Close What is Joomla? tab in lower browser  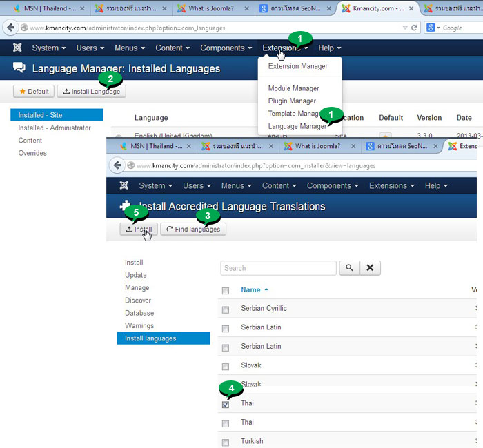pos(353,146)
